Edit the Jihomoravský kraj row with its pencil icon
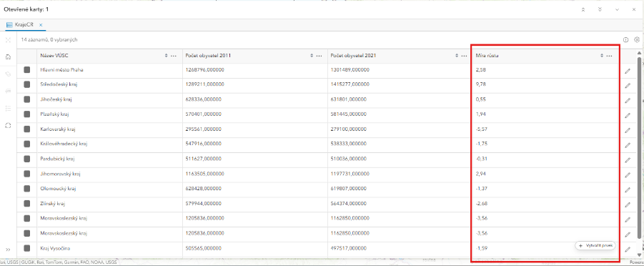This screenshot has height=266, width=644. [627, 174]
